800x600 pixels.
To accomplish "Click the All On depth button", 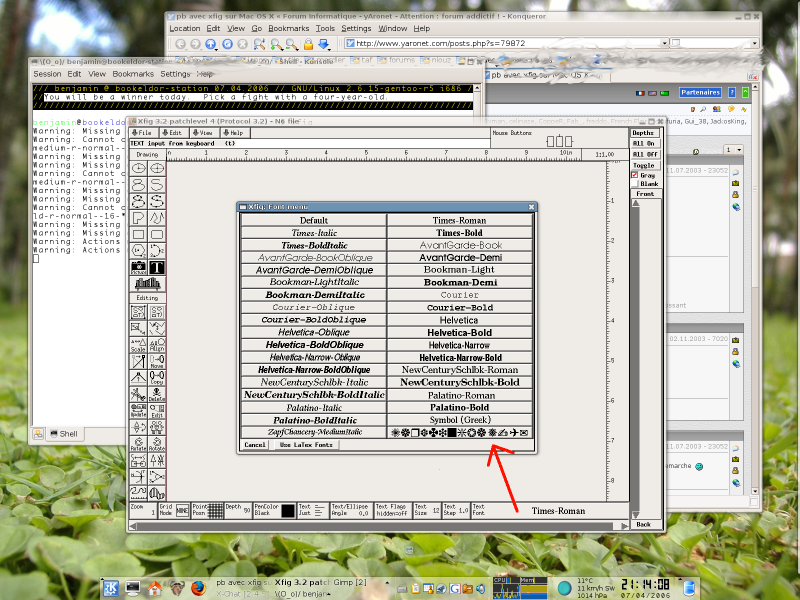I will (x=645, y=143).
